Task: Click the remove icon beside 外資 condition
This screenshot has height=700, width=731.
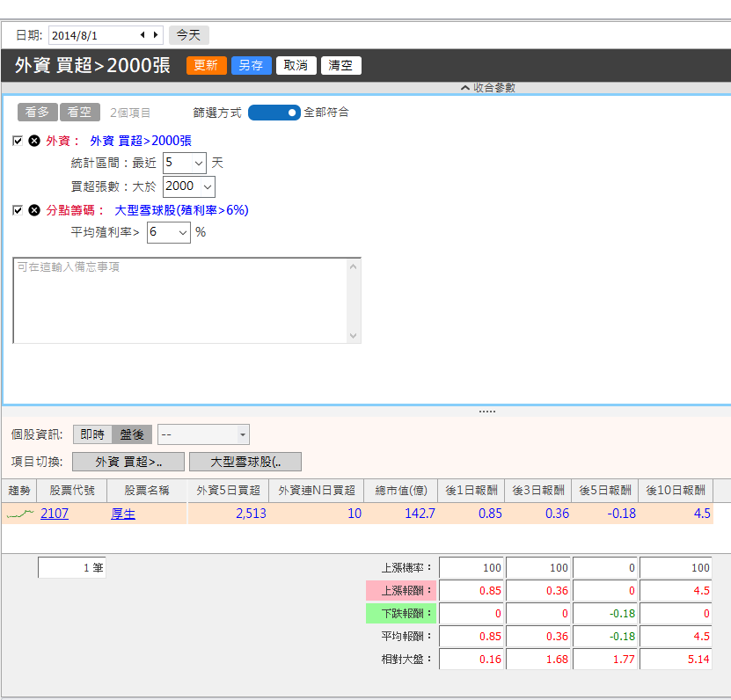Action: [34, 141]
